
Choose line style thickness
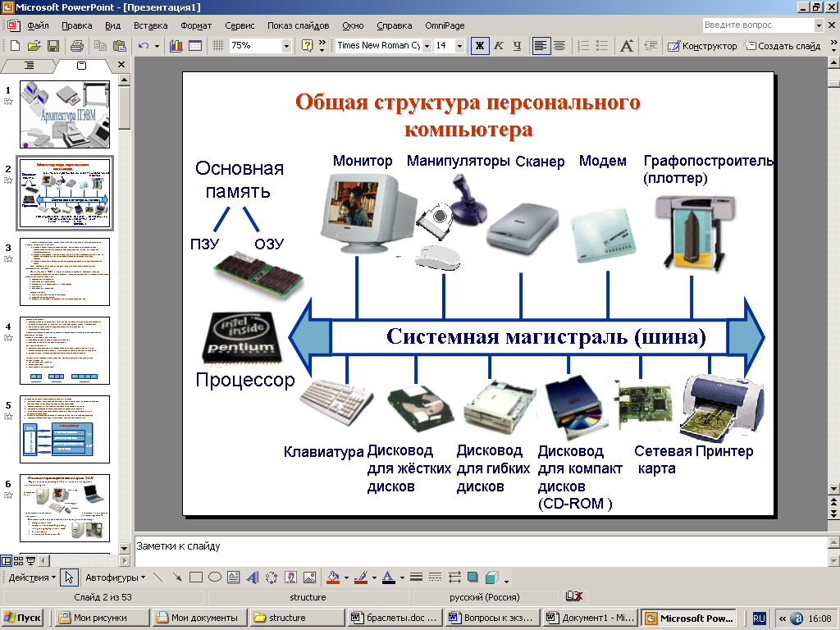[416, 577]
